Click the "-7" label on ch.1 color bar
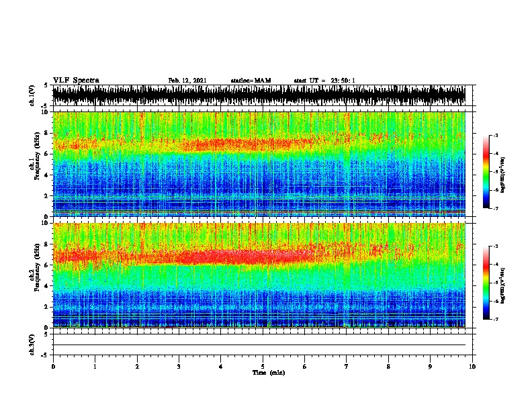 (x=495, y=208)
